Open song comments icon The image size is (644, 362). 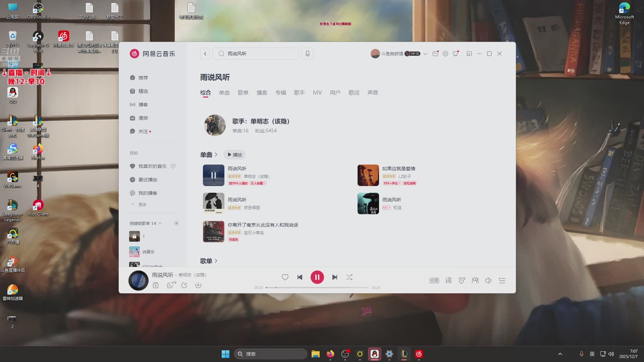(170, 285)
